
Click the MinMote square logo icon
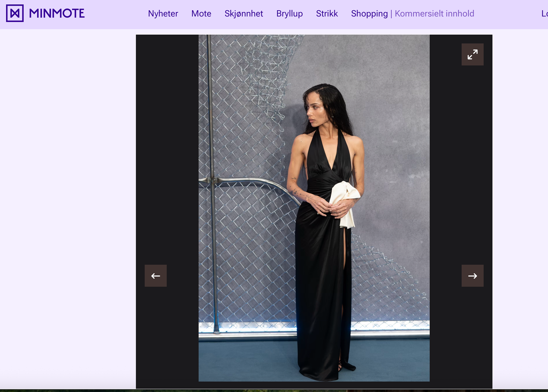15,13
